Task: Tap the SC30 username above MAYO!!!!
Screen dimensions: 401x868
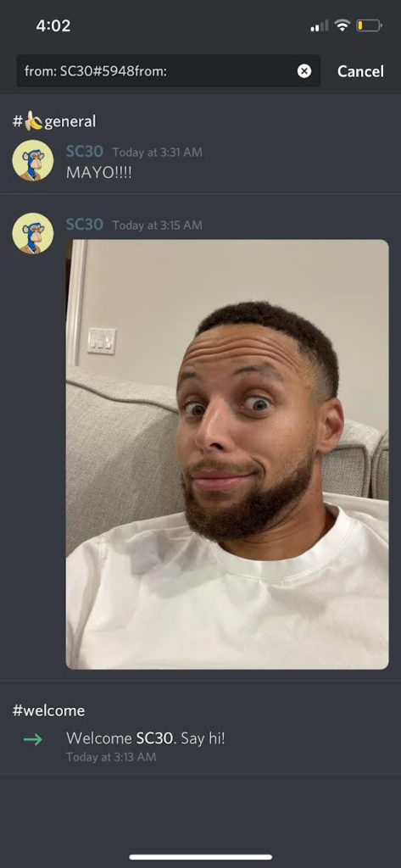Action: [85, 152]
